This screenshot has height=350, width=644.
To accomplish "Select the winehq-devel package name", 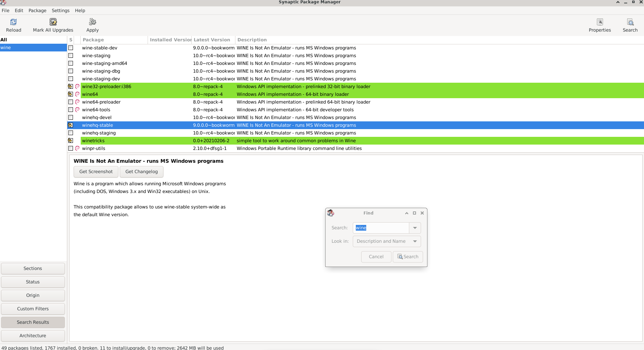I will (97, 117).
